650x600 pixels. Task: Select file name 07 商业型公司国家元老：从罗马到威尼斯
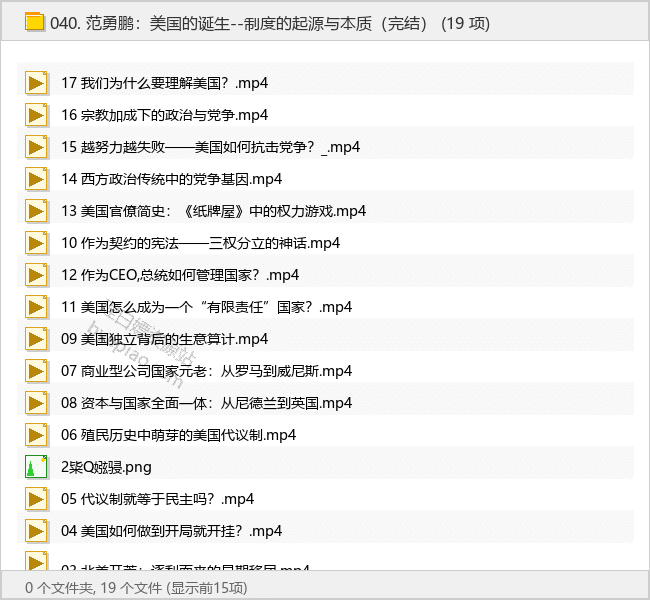click(x=206, y=371)
